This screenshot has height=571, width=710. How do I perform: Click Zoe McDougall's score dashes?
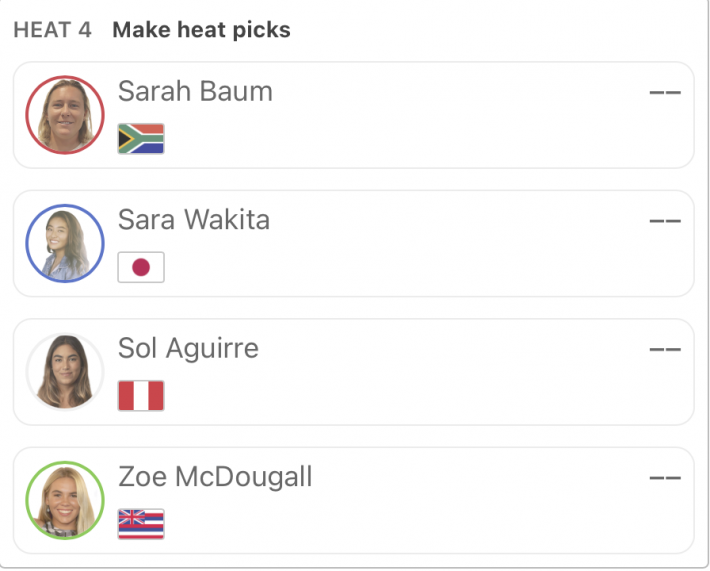pyautogui.click(x=665, y=478)
